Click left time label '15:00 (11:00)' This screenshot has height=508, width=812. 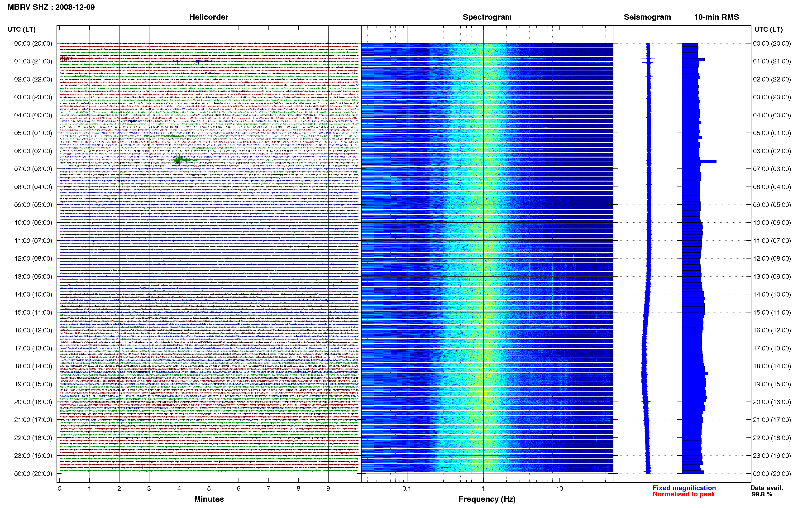pyautogui.click(x=33, y=312)
